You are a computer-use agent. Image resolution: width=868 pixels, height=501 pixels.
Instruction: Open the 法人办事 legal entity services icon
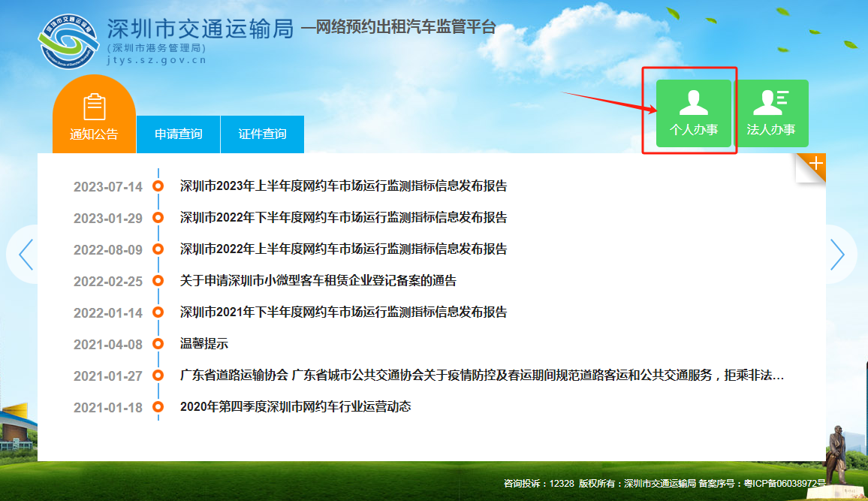(773, 113)
